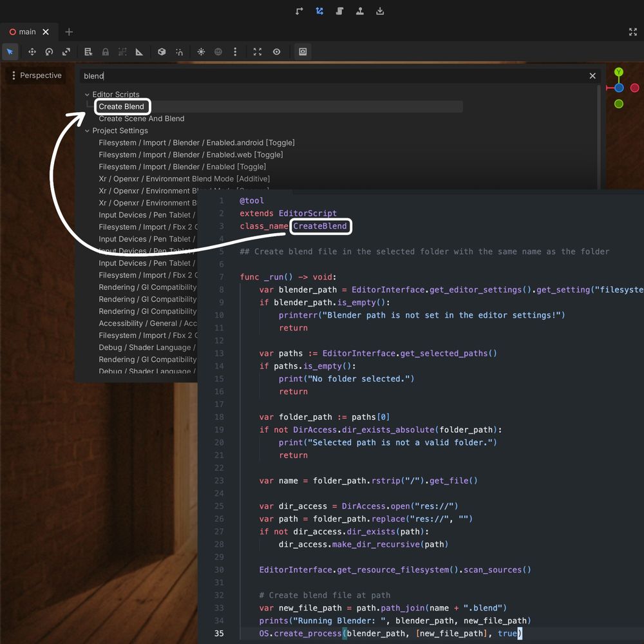
Task: Click the OS.create_process call on line 35
Action: (391, 634)
